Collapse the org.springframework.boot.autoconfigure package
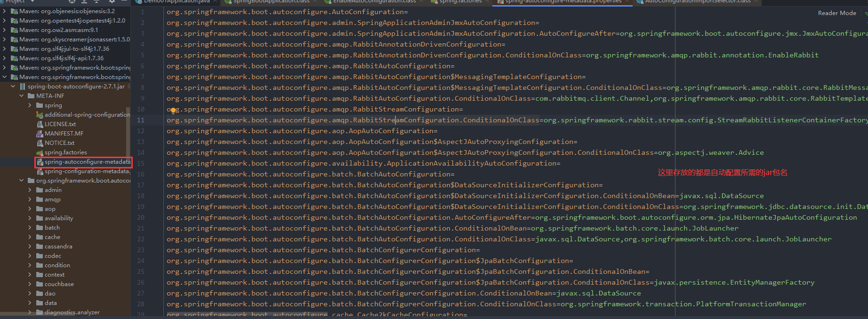Viewport: 868px width, 319px height. pos(22,181)
